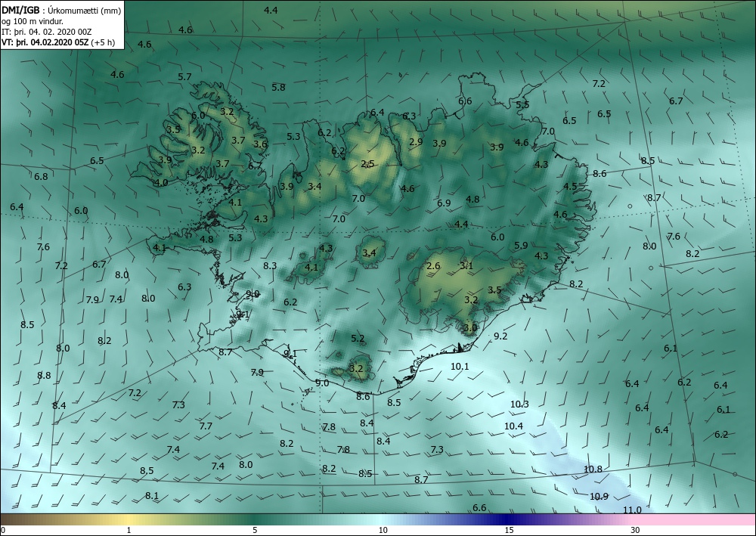Image resolution: width=756 pixels, height=536 pixels.
Task: Click the map value '2.9'
Action: (x=416, y=141)
